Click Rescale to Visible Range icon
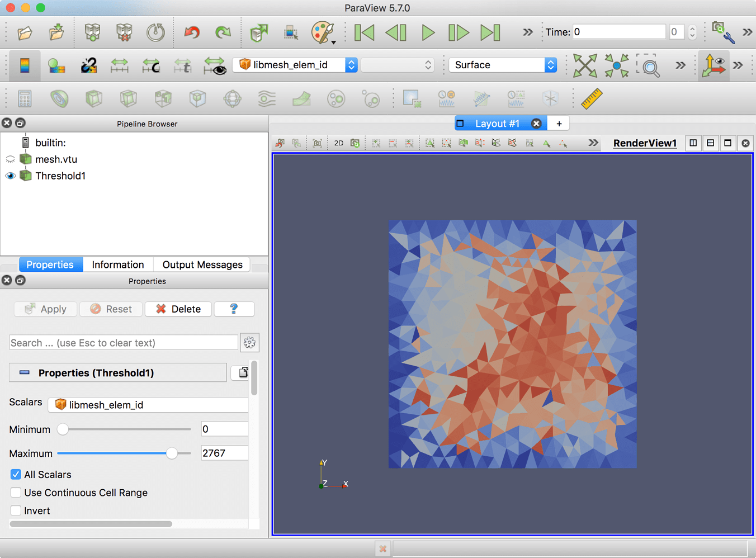This screenshot has width=756, height=558. 214,66
